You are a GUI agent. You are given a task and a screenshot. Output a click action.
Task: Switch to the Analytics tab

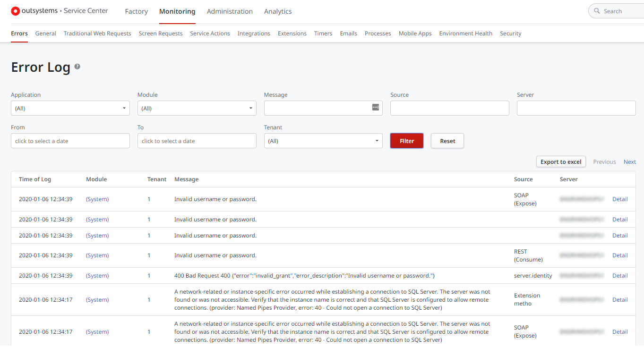(x=278, y=11)
